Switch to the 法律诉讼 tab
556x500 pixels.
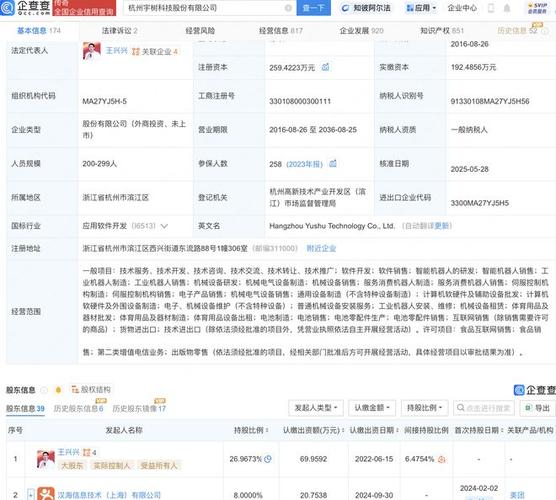119,31
